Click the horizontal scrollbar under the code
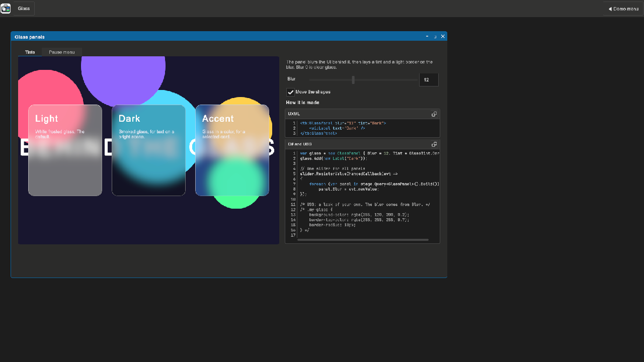The height and width of the screenshot is (362, 644). (x=363, y=240)
